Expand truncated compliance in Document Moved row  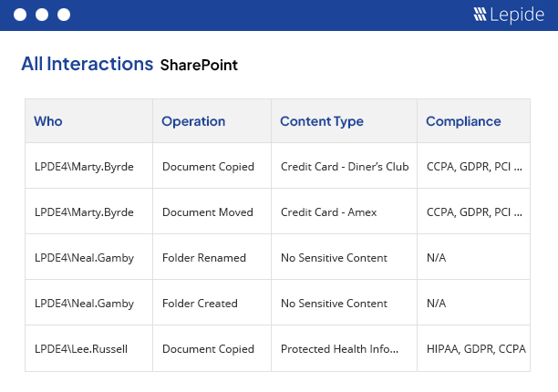click(x=474, y=212)
